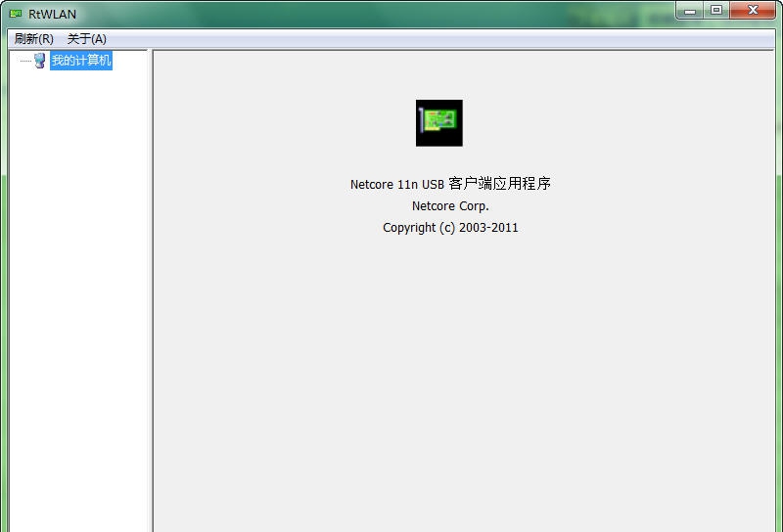
Task: Minimize the RtWLAN window
Action: coord(690,11)
